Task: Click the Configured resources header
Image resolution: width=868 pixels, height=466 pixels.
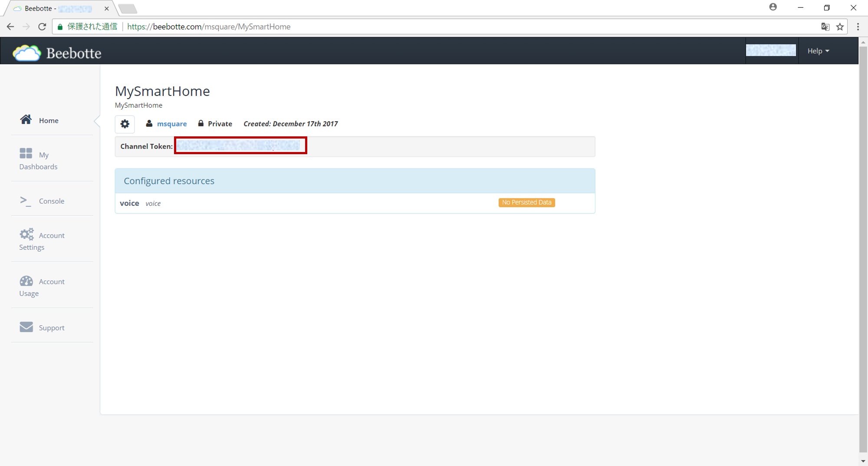Action: tap(355, 181)
